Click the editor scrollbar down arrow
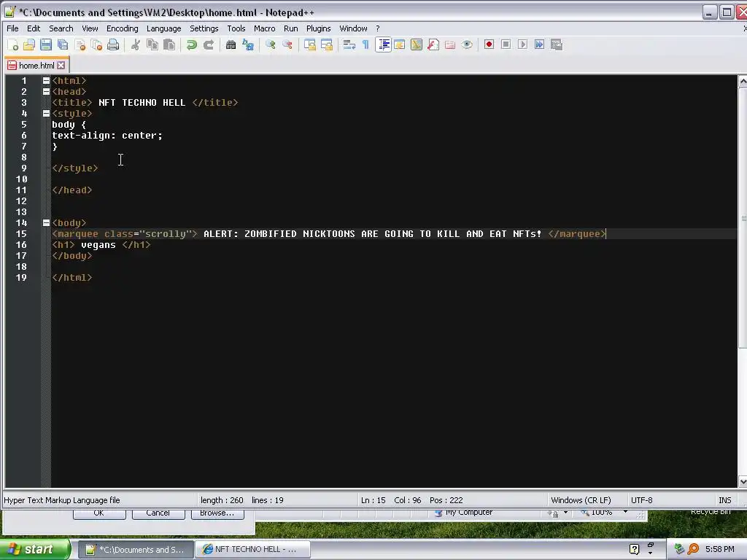This screenshot has width=747, height=560. coord(743,481)
